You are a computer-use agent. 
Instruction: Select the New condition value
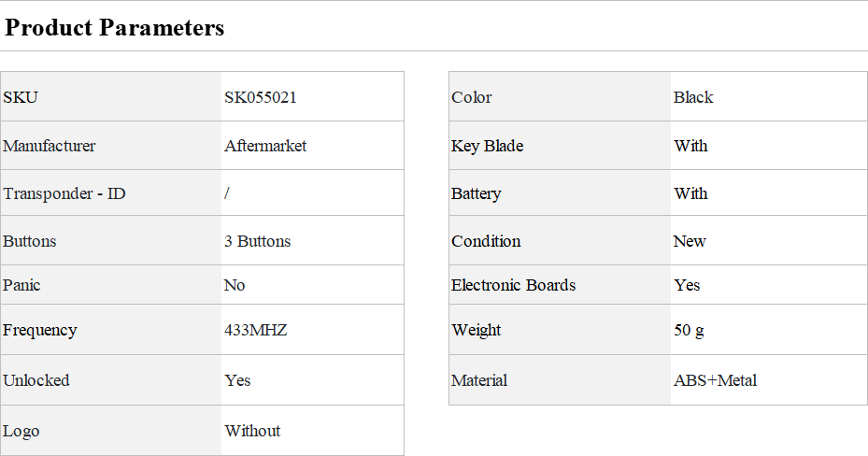pos(690,241)
